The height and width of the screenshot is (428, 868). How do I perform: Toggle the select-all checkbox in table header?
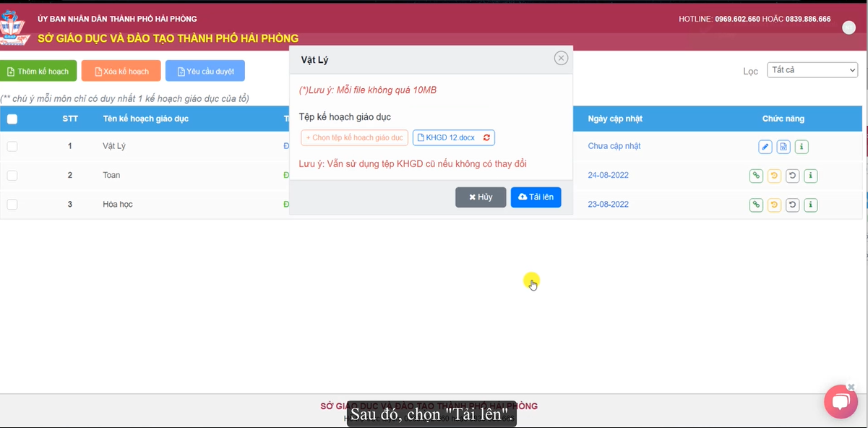click(x=12, y=119)
